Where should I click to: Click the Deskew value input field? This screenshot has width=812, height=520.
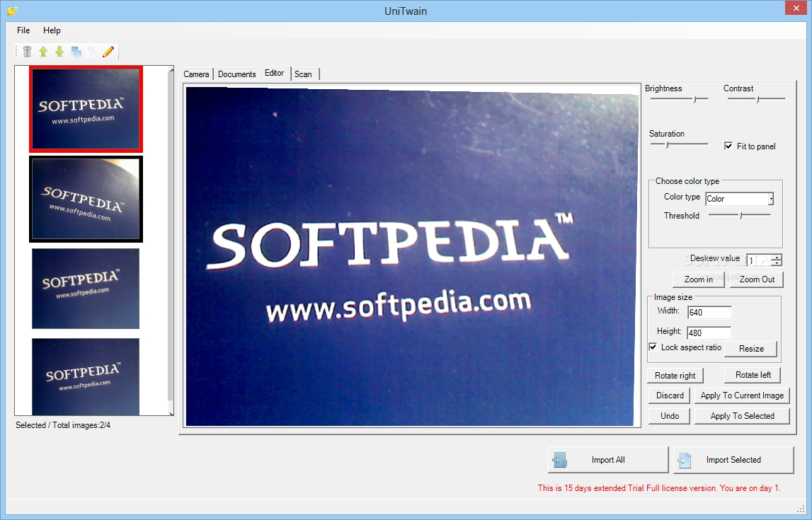[759, 260]
